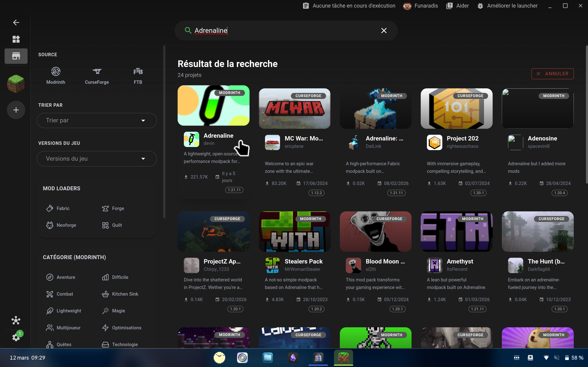Open the Aider help menu
This screenshot has width=588, height=367.
pos(457,6)
